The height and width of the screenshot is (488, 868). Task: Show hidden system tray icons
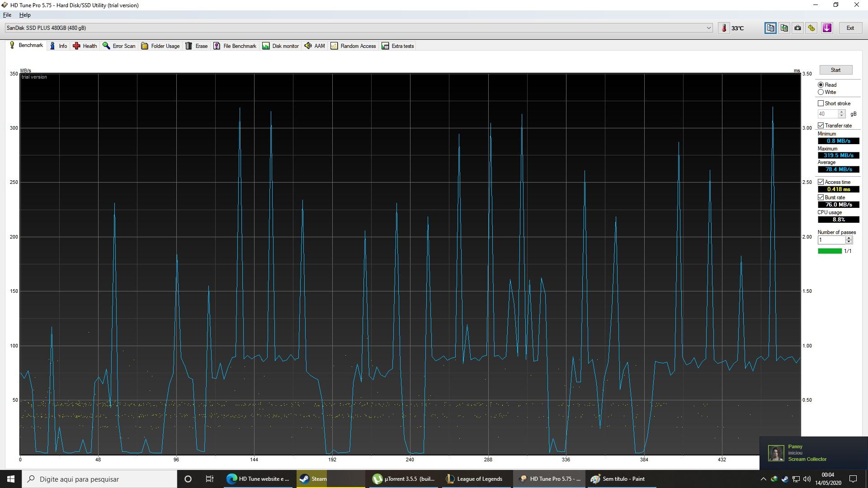pyautogui.click(x=763, y=479)
